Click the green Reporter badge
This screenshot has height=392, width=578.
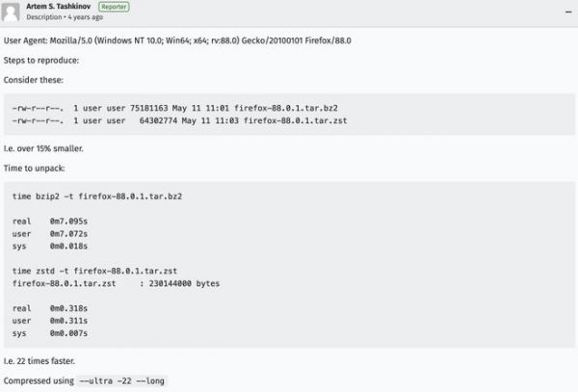click(x=114, y=7)
